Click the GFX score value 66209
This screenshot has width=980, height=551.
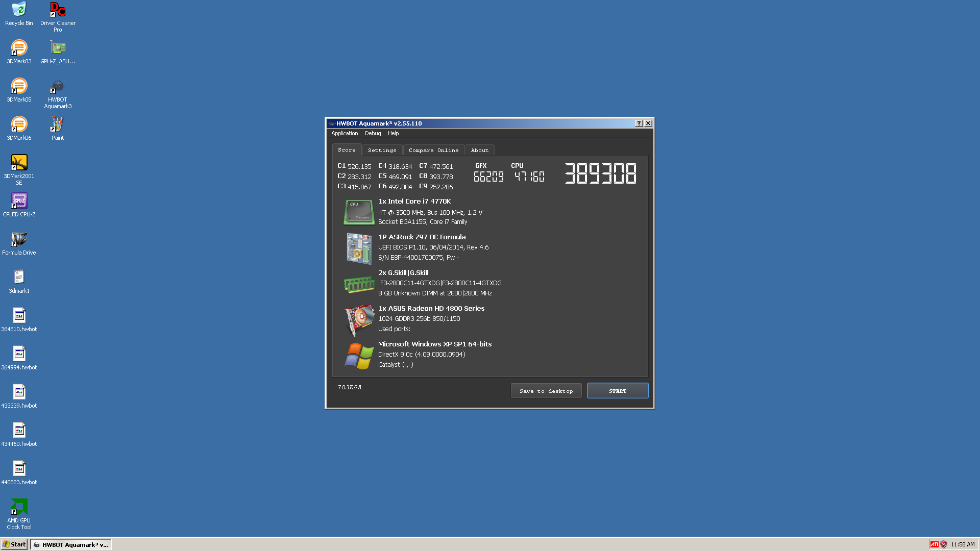488,177
